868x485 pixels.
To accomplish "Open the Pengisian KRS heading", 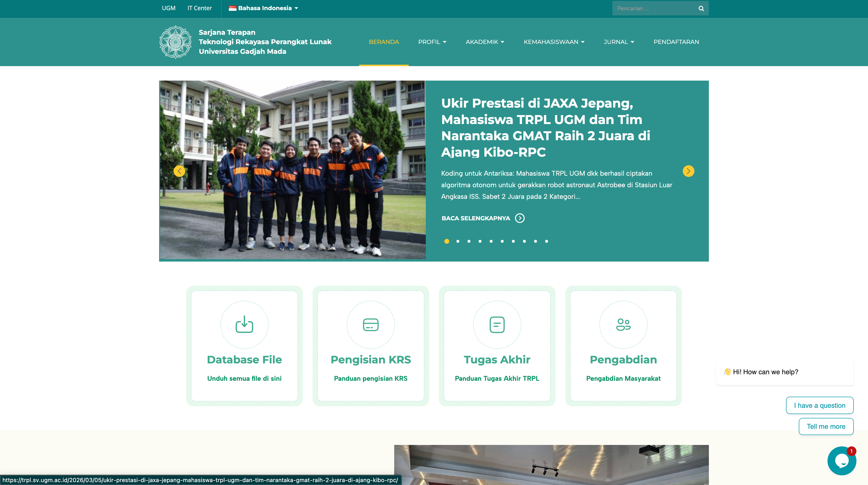I will point(371,360).
